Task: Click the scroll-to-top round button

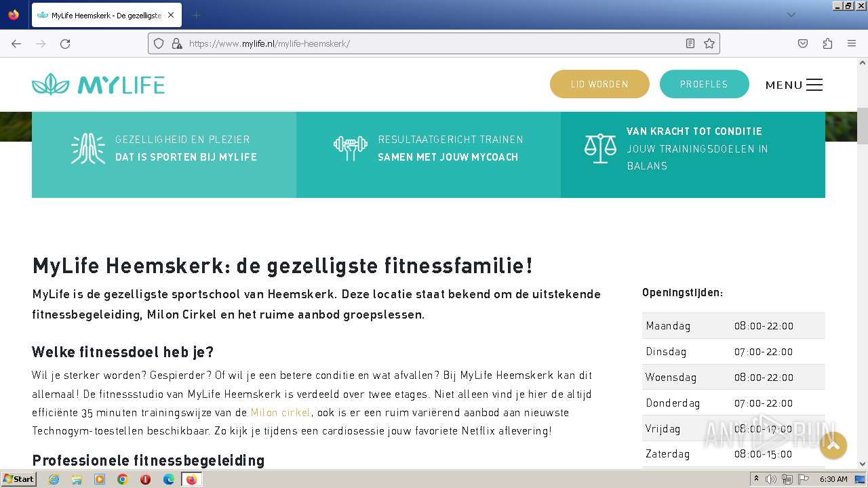Action: [x=833, y=445]
